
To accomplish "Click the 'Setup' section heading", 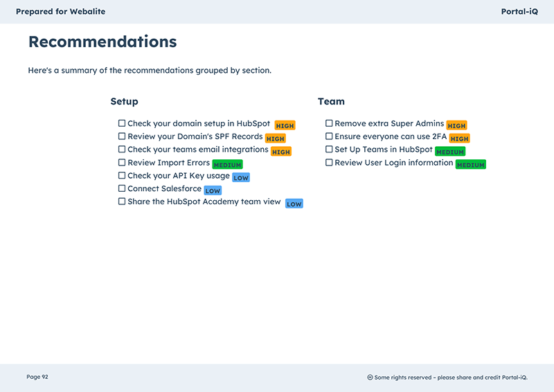I will click(125, 101).
